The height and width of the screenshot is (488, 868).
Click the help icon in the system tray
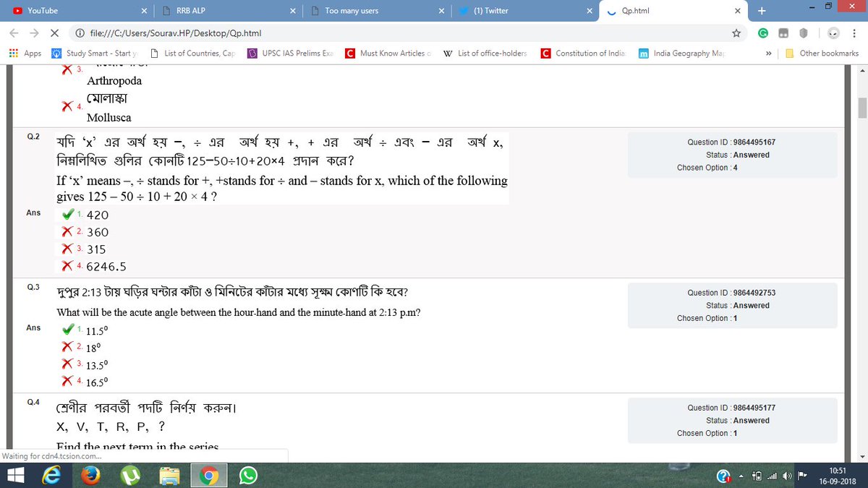click(x=723, y=475)
